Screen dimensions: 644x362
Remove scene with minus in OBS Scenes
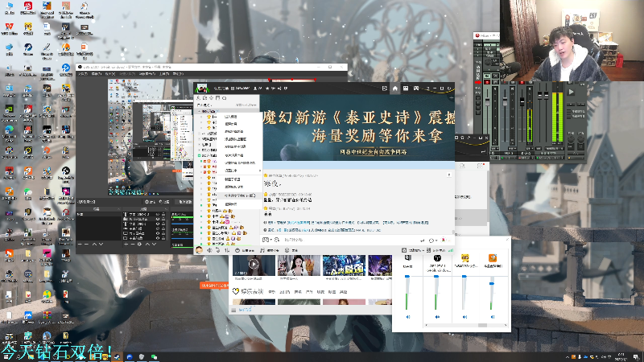86,245
